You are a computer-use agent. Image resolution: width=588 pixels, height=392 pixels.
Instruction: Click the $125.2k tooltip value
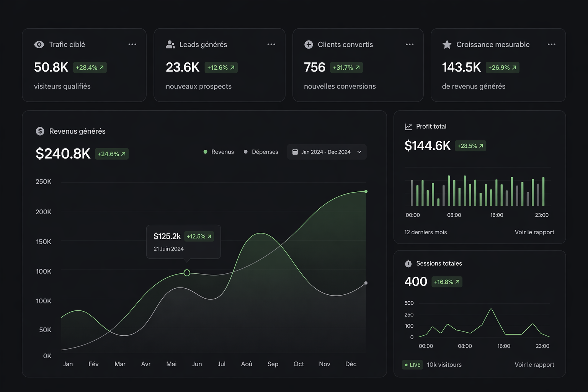tap(167, 237)
